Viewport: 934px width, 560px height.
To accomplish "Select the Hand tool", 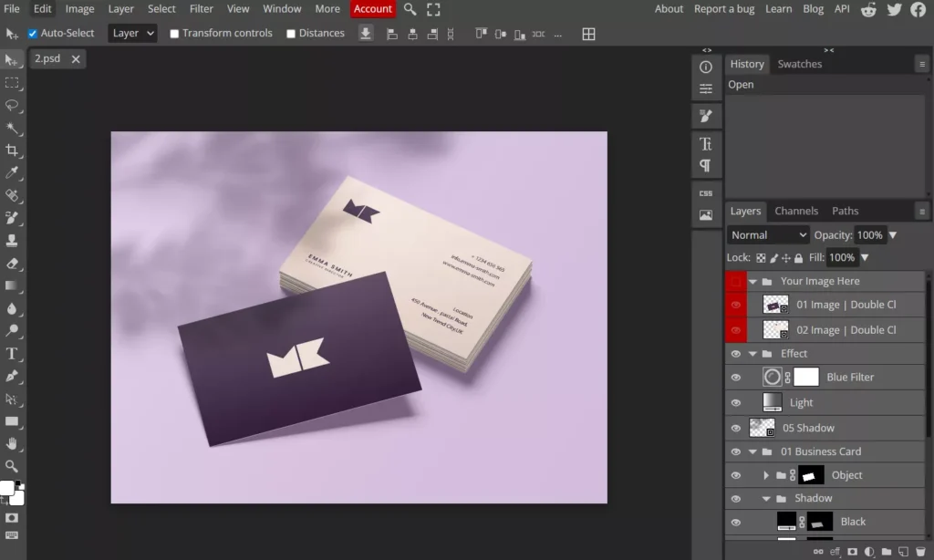I will pos(11,444).
